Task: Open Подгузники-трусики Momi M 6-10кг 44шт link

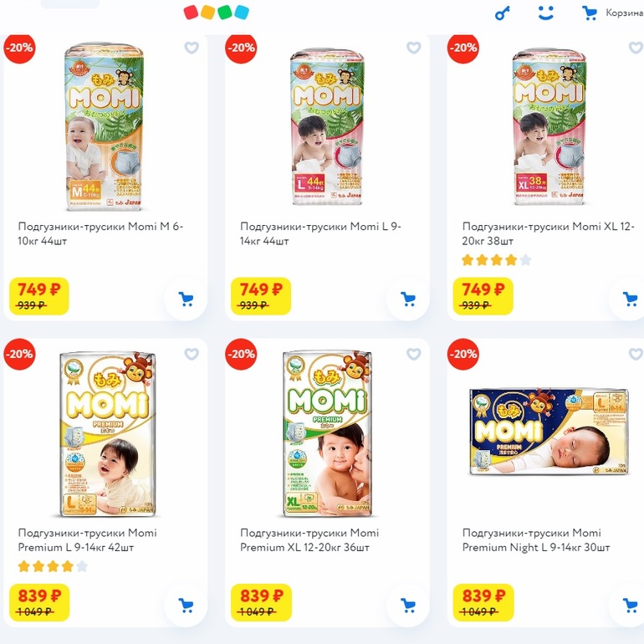Action: (101, 233)
